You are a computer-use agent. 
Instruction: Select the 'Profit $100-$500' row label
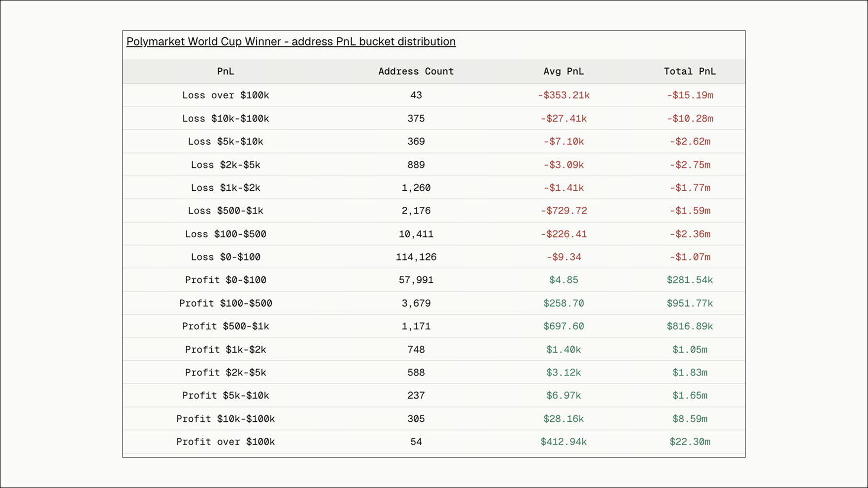pos(226,303)
